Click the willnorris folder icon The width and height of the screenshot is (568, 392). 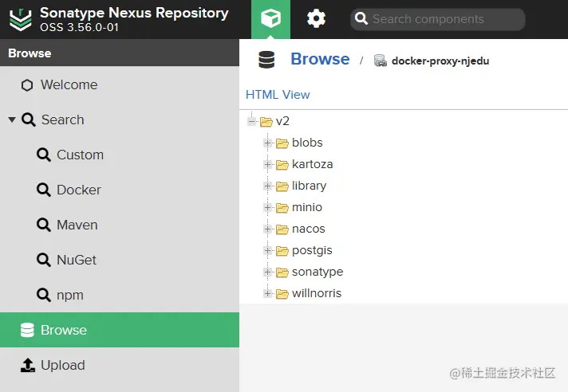pos(282,294)
